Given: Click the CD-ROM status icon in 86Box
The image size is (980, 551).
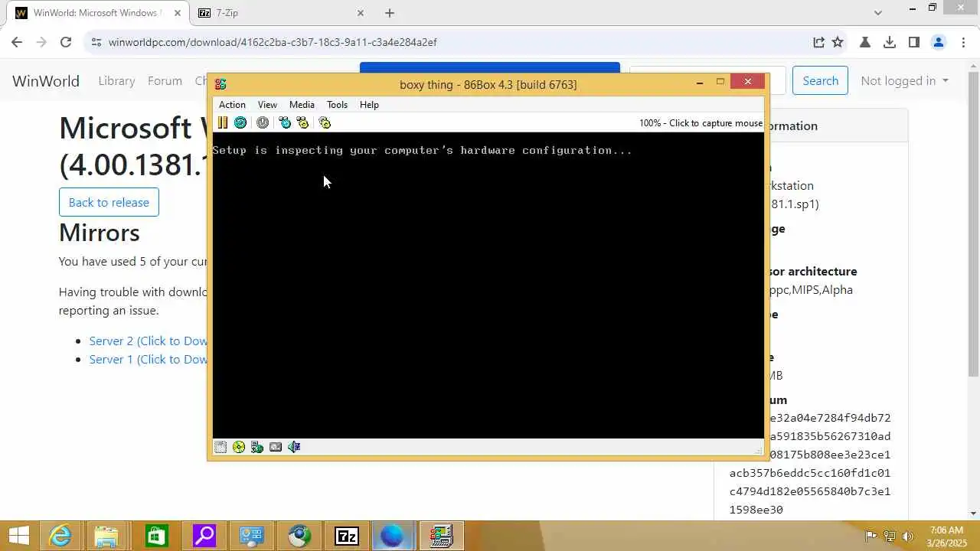Looking at the screenshot, I should click(x=239, y=447).
